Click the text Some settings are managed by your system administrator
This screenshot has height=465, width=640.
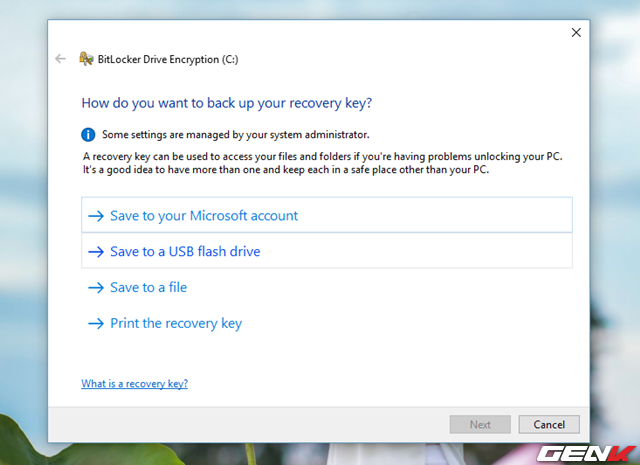coord(236,135)
